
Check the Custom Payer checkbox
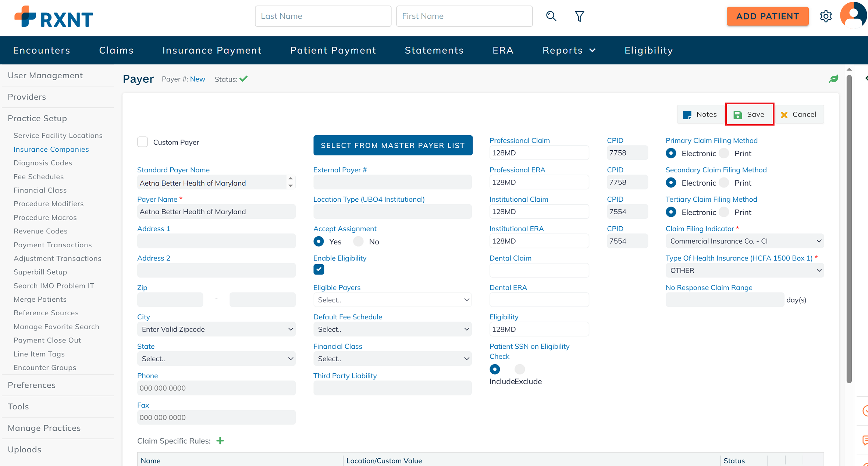coord(143,142)
